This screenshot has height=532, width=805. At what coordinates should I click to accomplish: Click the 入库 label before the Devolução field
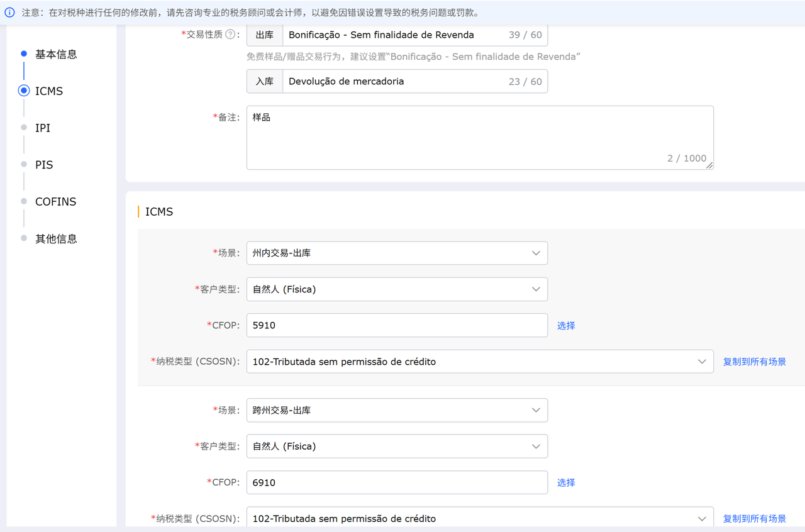[x=265, y=81]
